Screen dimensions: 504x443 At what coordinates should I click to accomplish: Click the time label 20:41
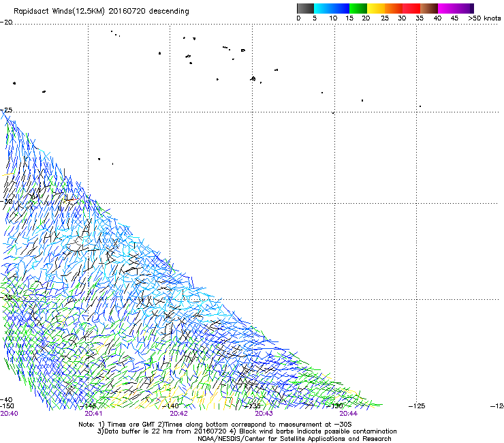click(x=93, y=414)
